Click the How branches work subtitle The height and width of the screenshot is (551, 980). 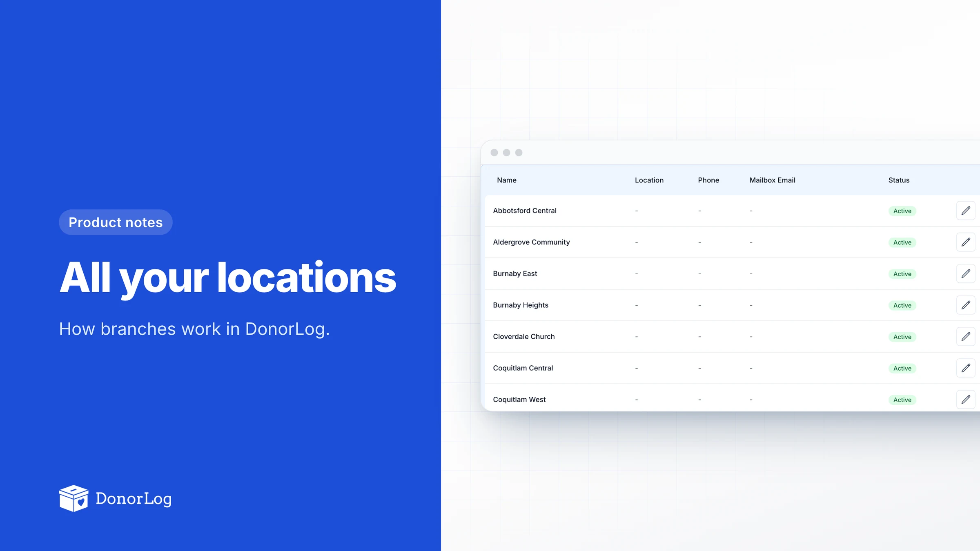(194, 329)
